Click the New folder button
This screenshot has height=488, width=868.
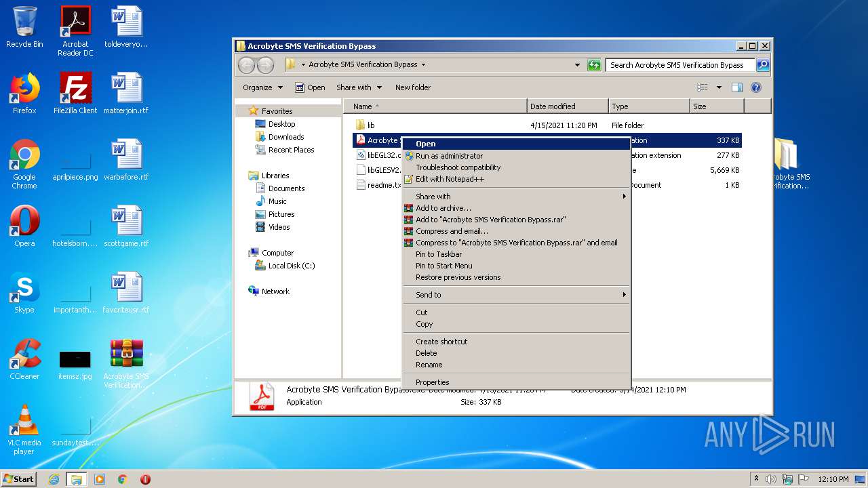[413, 87]
